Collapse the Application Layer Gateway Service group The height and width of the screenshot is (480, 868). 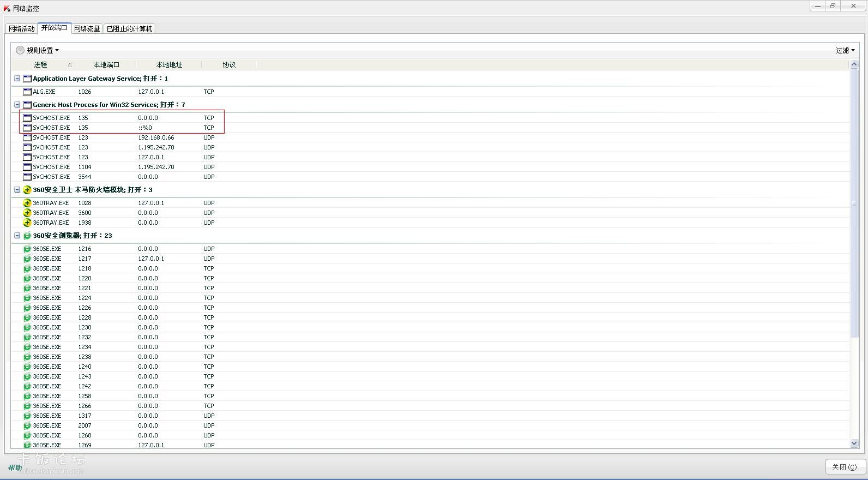tap(17, 79)
